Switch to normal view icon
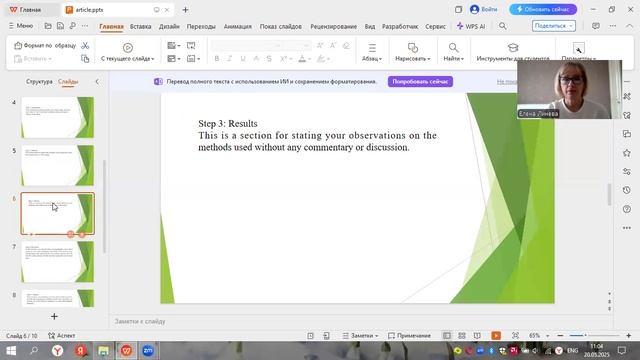Screen dimensions: 640x360 point(447,336)
